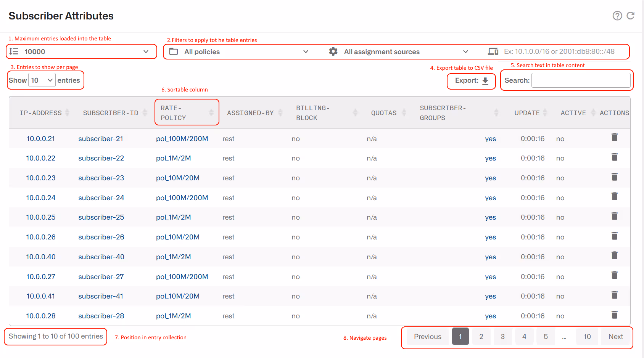
Task: Focus the Search text field
Action: [581, 80]
